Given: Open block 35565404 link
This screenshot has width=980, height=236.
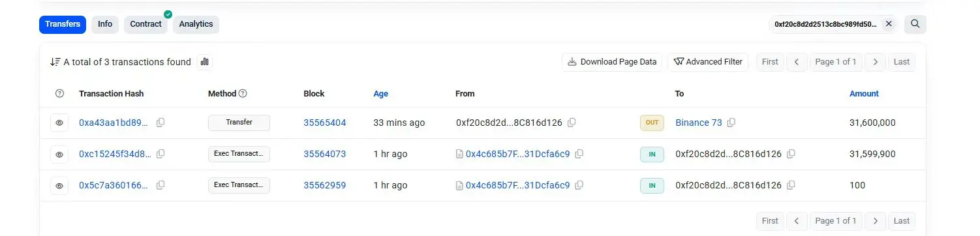Looking at the screenshot, I should (325, 123).
